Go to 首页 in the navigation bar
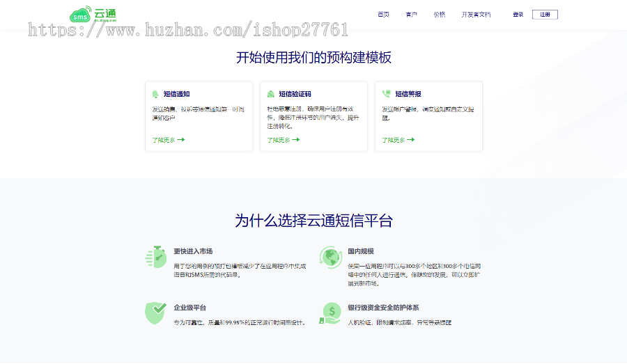 pos(383,15)
